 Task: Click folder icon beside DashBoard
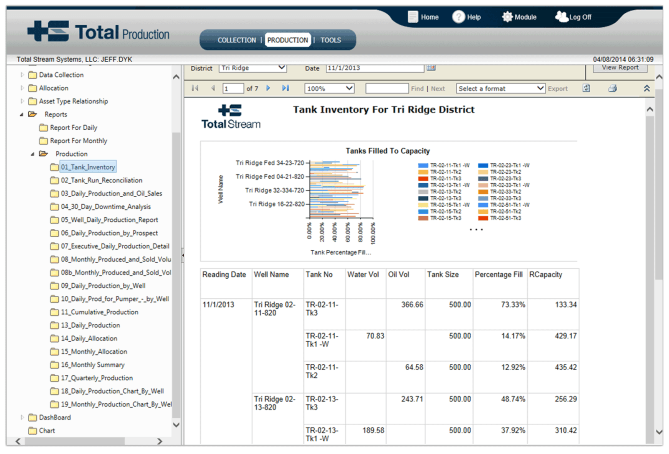(32, 418)
